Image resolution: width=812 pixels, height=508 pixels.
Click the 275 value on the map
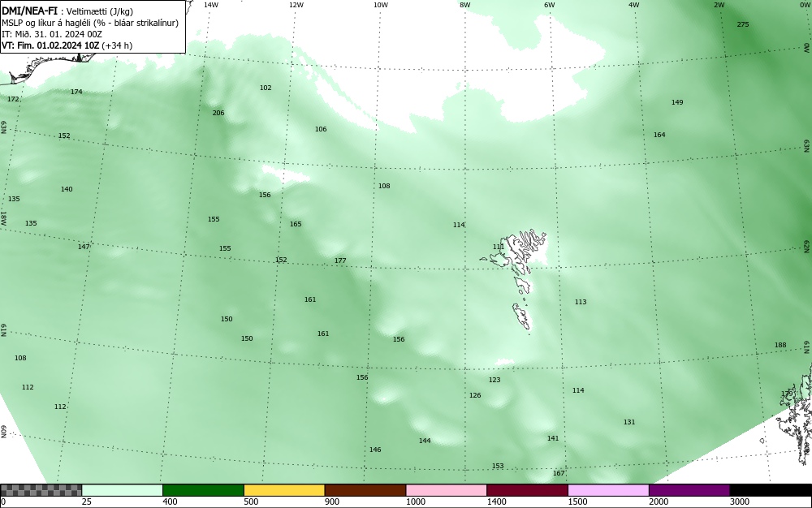click(x=743, y=24)
